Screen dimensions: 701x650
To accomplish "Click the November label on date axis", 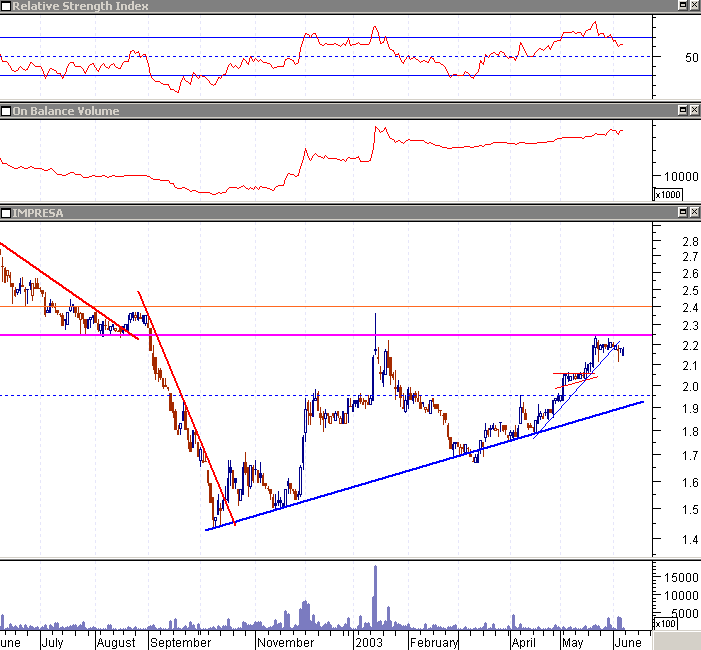I will (x=286, y=643).
